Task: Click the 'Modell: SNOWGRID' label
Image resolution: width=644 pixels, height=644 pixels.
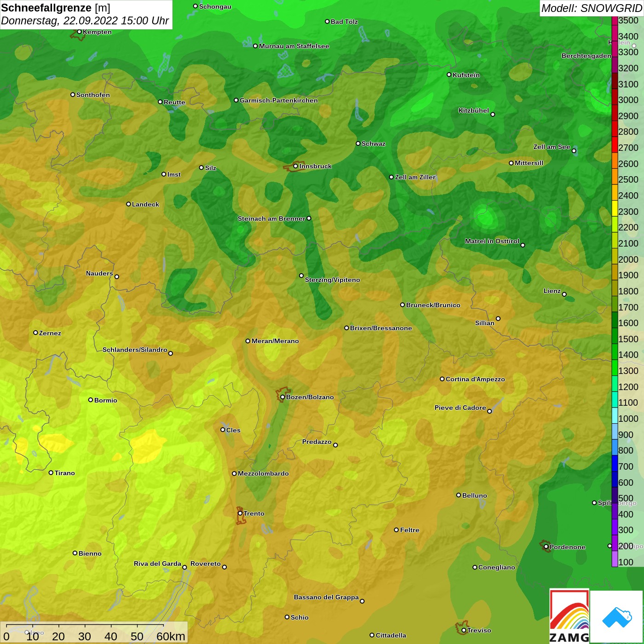Action: click(x=592, y=8)
